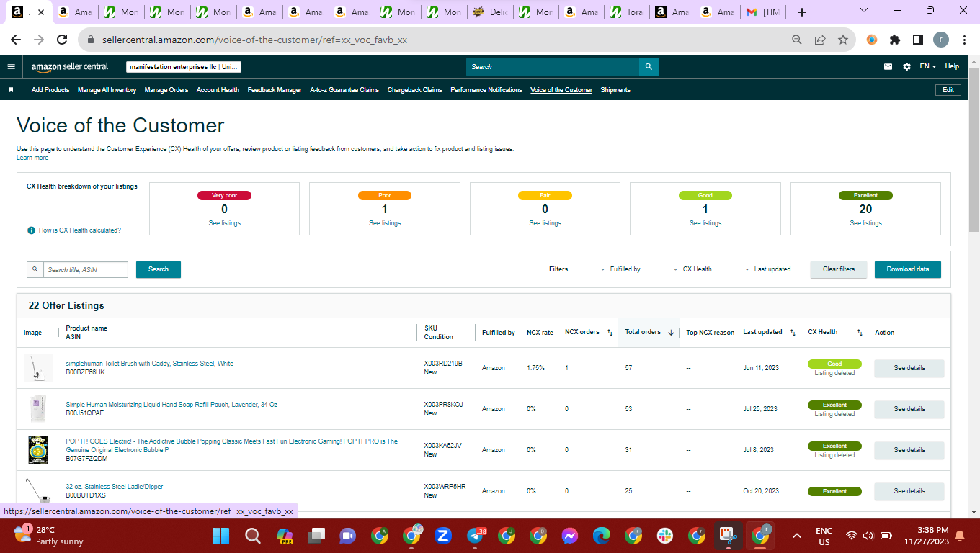This screenshot has width=980, height=553.
Task: Sort Total orders with the down arrow
Action: (671, 333)
